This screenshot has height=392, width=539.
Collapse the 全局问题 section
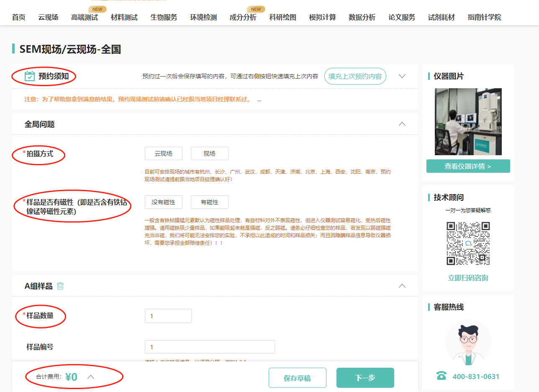coord(402,124)
